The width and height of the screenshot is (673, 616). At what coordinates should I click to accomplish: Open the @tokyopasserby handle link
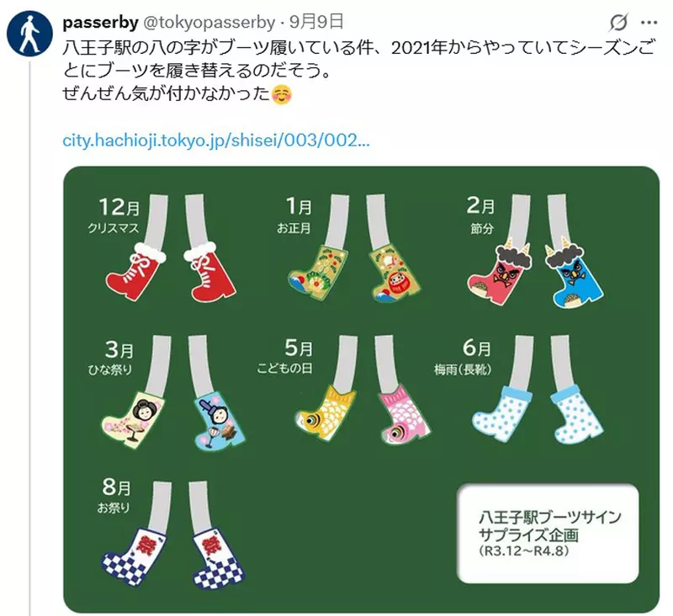tap(209, 23)
